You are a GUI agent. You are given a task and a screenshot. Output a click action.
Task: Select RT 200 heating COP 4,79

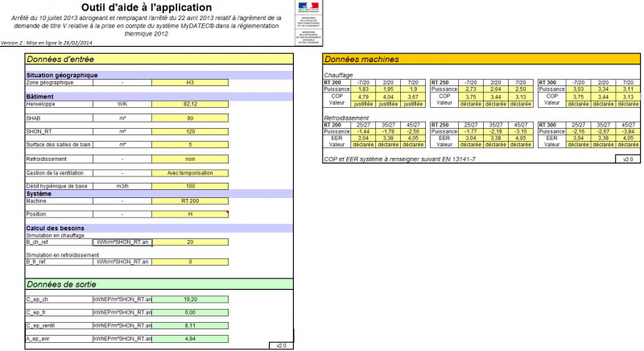363,97
